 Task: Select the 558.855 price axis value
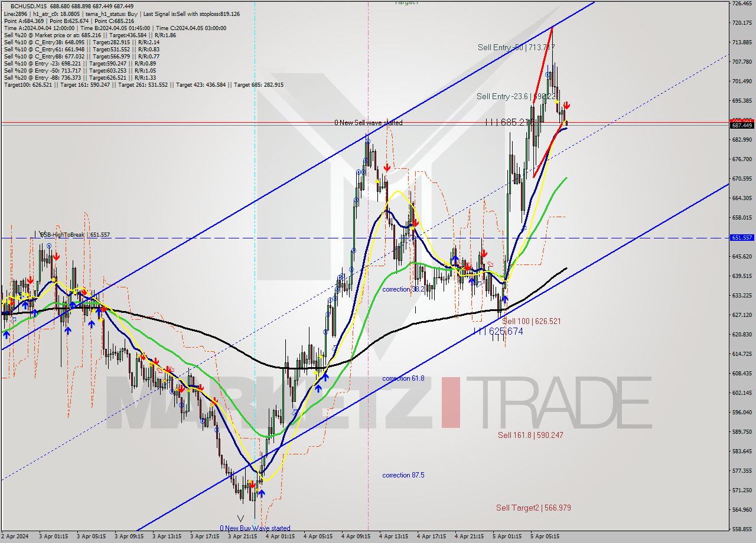pyautogui.click(x=742, y=529)
